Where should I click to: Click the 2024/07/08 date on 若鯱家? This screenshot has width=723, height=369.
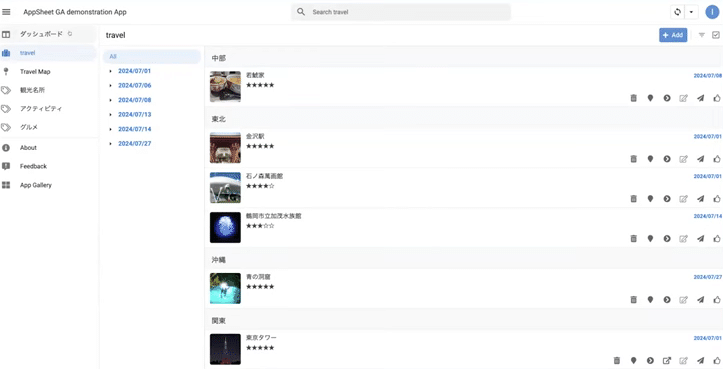(x=707, y=75)
